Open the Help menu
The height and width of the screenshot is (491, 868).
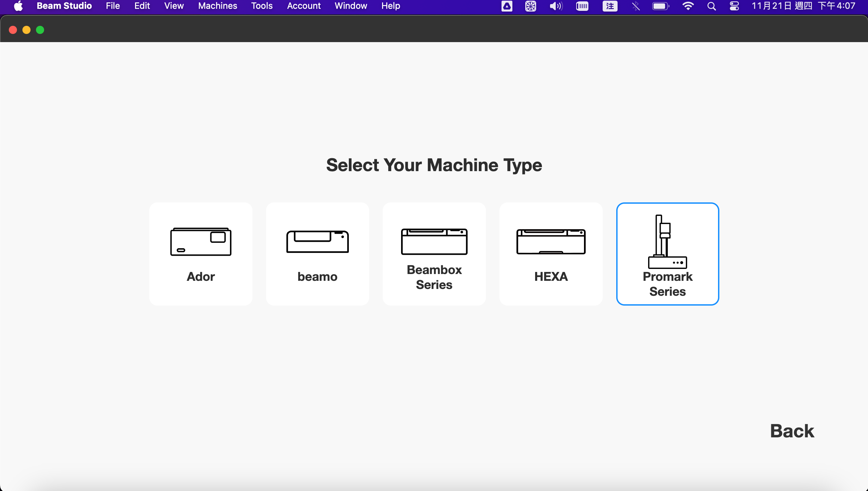[x=391, y=6]
